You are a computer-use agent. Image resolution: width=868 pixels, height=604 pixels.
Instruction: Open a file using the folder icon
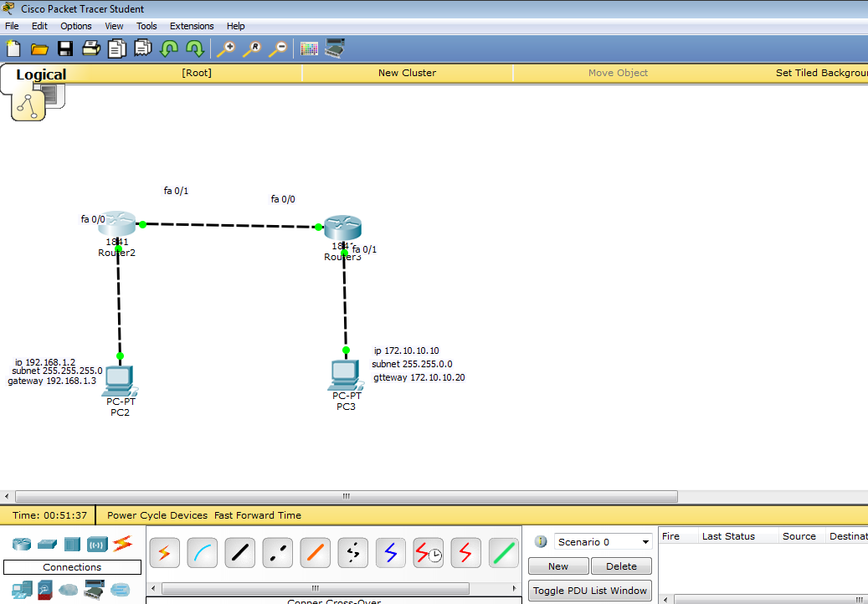click(39, 49)
